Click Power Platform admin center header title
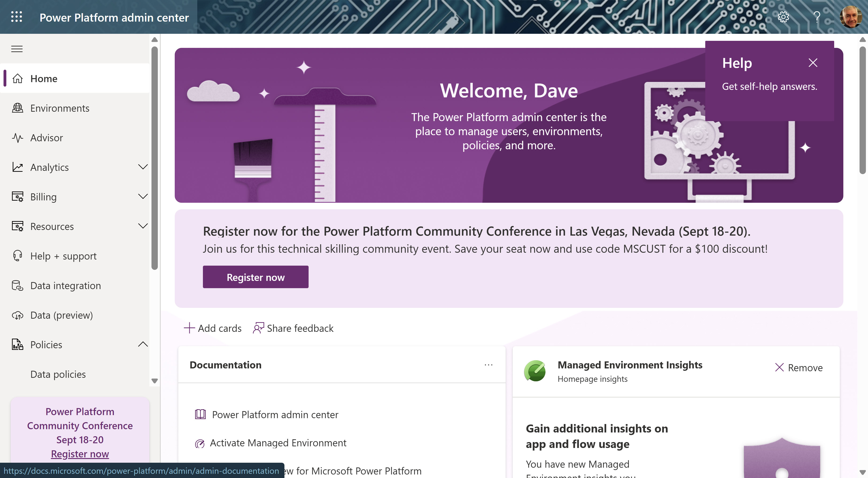This screenshot has width=868, height=478. (114, 18)
